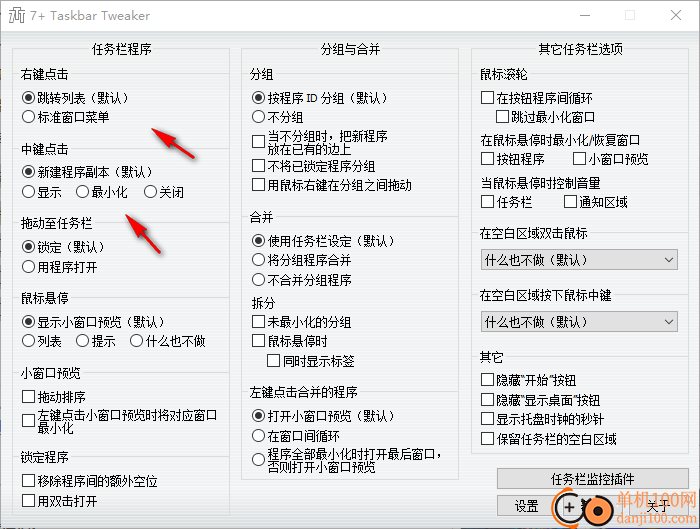Screen dimensions: 700x529
Task: Select 关闭 under 中键点击
Action: click(150, 192)
